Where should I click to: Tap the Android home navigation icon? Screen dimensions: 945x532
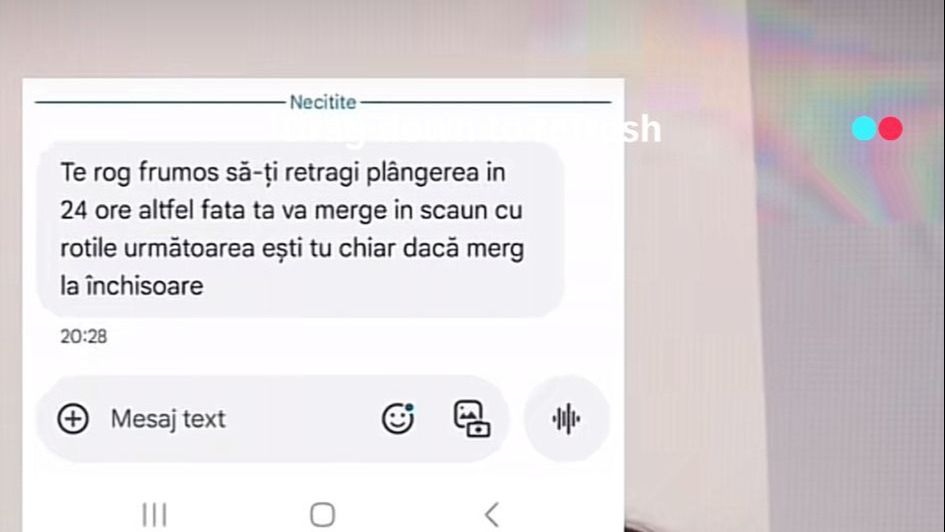(322, 515)
